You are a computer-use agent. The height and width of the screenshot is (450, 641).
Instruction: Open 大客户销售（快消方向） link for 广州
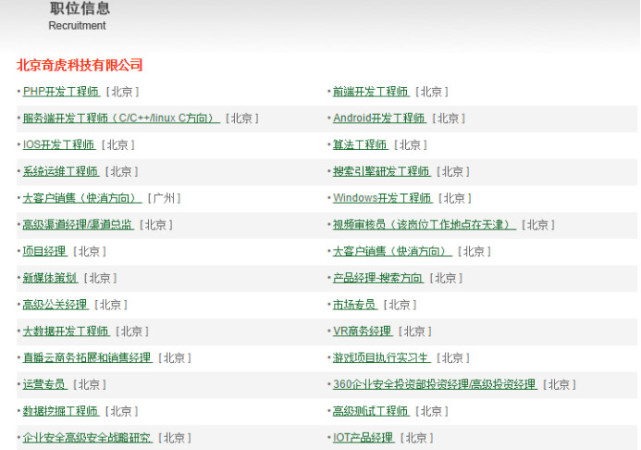coord(82,198)
